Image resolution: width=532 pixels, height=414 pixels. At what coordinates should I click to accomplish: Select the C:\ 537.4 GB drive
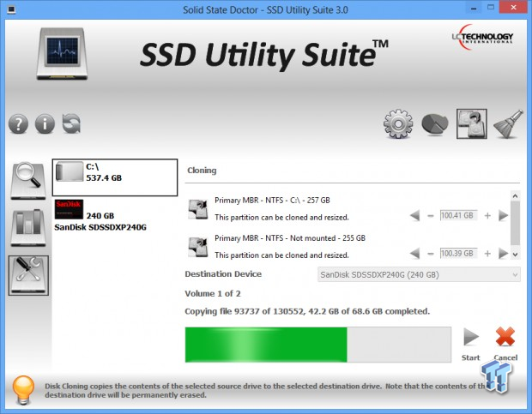point(115,177)
